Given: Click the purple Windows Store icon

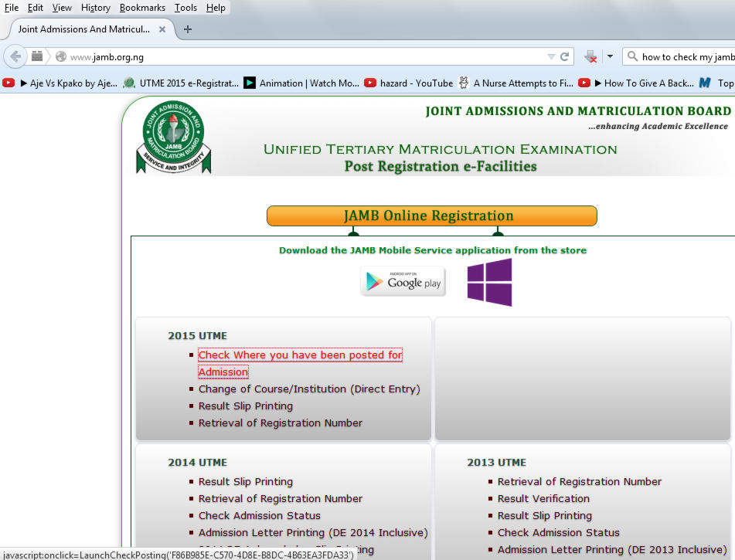Looking at the screenshot, I should [490, 282].
